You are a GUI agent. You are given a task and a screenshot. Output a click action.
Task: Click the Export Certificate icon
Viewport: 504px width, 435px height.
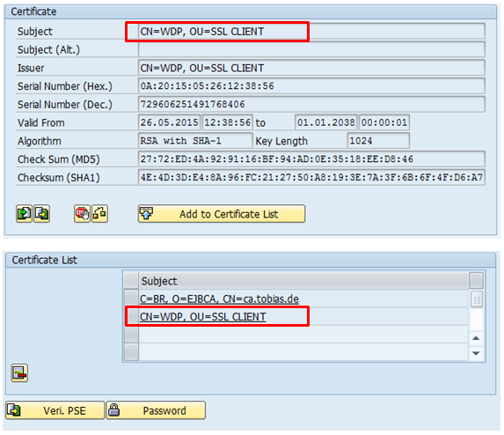[42, 213]
